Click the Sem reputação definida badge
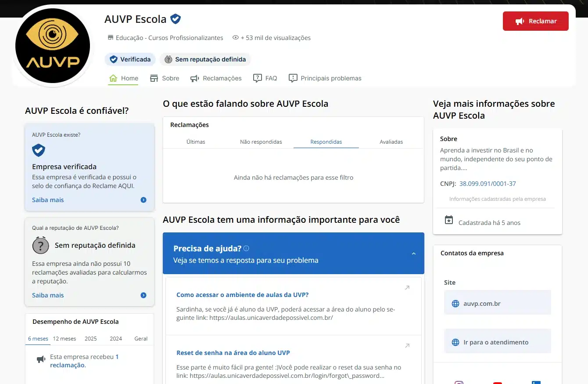The image size is (588, 384). (x=205, y=59)
